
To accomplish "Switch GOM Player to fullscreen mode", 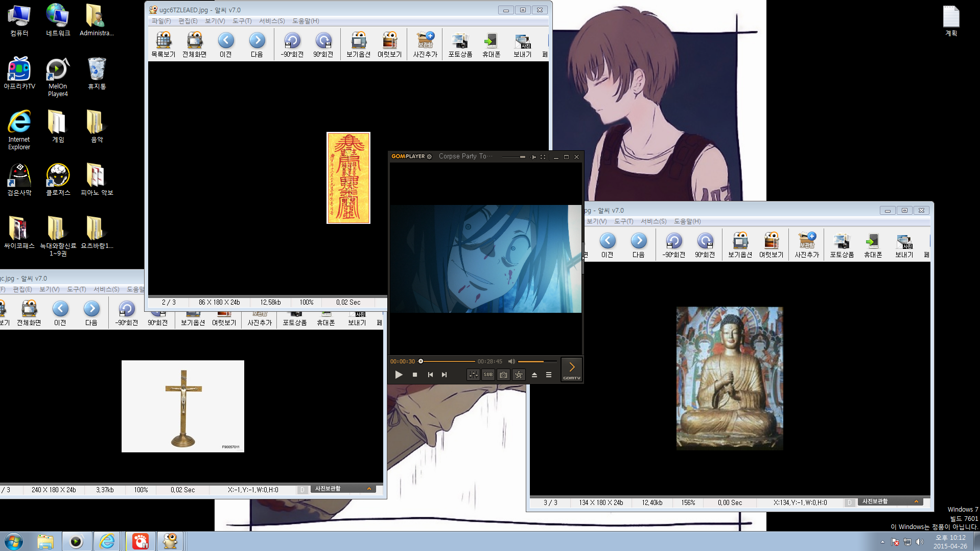I will tap(543, 157).
